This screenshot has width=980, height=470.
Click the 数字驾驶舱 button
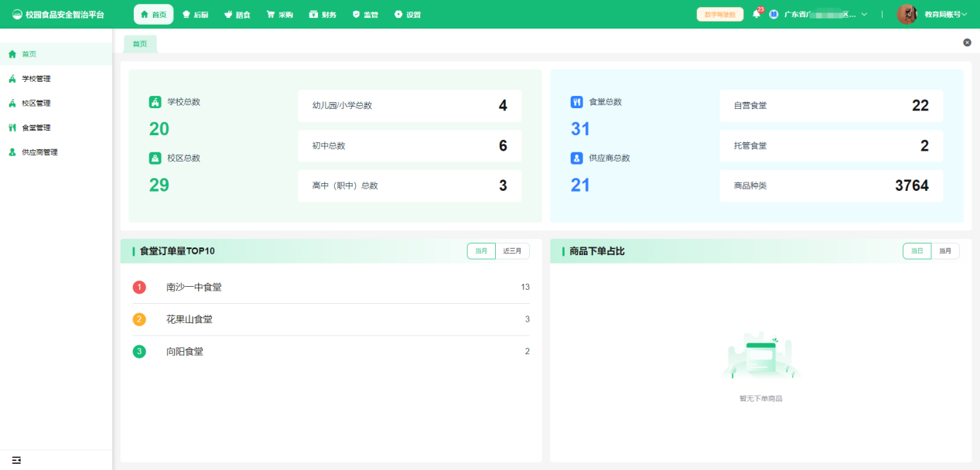(x=719, y=15)
